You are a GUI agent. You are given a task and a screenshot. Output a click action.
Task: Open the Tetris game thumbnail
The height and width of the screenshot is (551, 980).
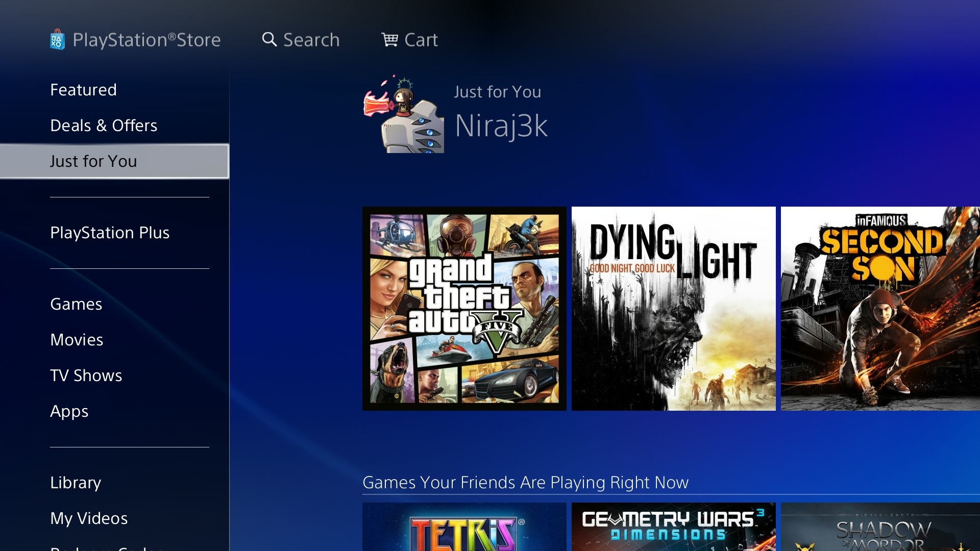pos(464,527)
